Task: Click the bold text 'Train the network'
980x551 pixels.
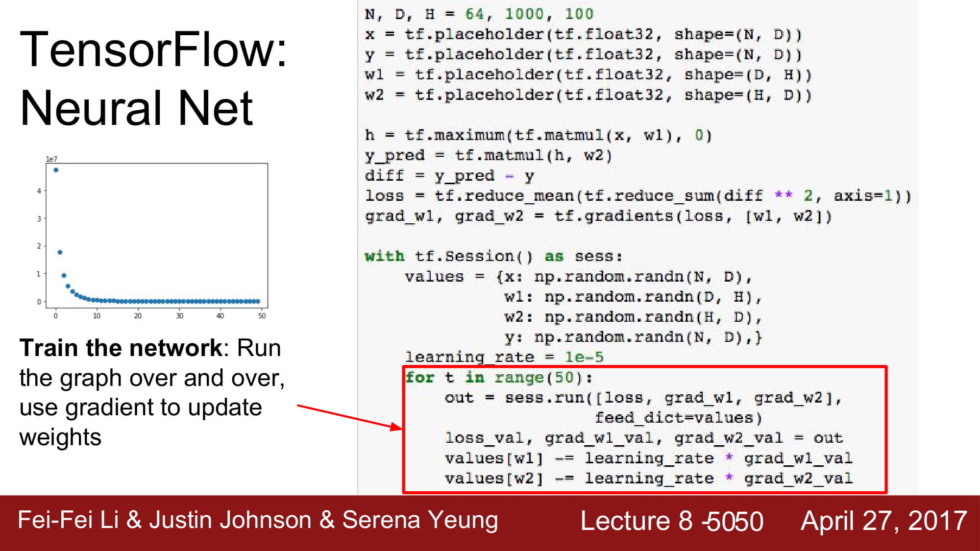Action: 121,348
